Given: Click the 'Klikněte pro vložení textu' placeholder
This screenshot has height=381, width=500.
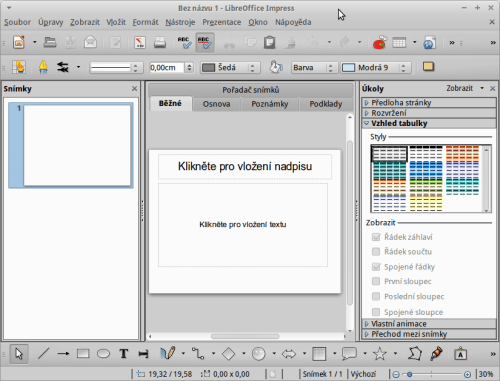Looking at the screenshot, I should (243, 225).
